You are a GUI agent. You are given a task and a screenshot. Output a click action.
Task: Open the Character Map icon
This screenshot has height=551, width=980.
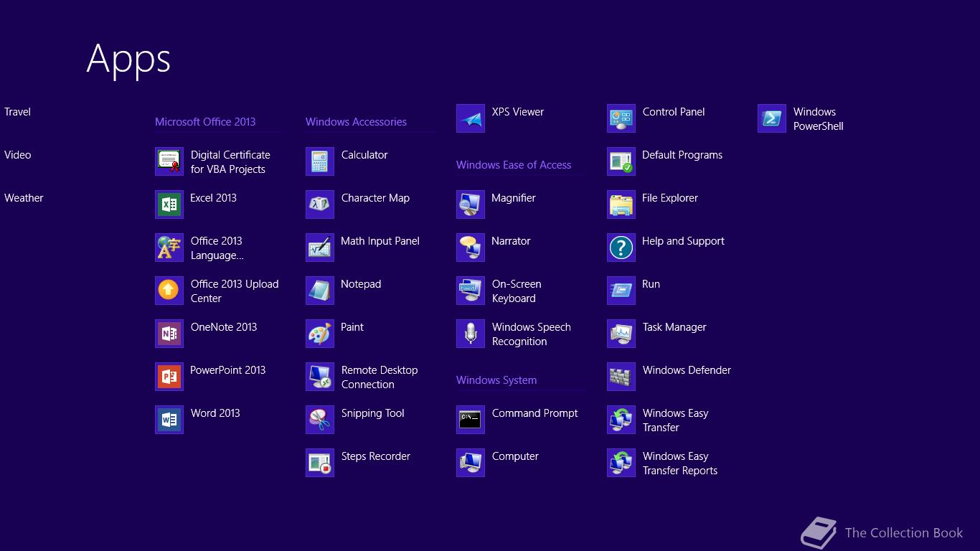point(320,204)
